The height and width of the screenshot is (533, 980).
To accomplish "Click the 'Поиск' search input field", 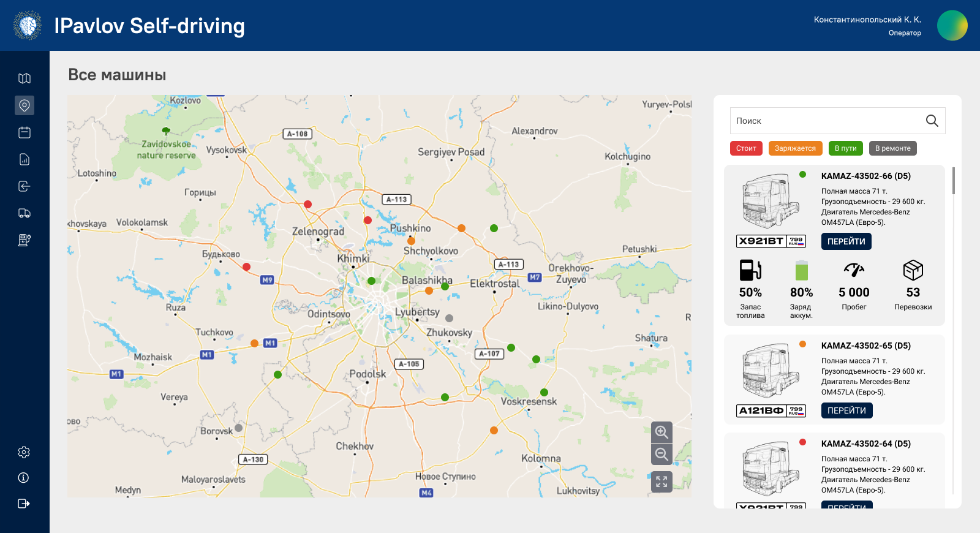I will pyautogui.click(x=827, y=121).
